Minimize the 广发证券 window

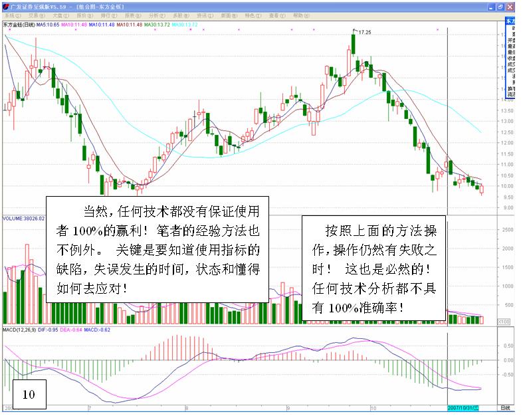click(x=491, y=7)
